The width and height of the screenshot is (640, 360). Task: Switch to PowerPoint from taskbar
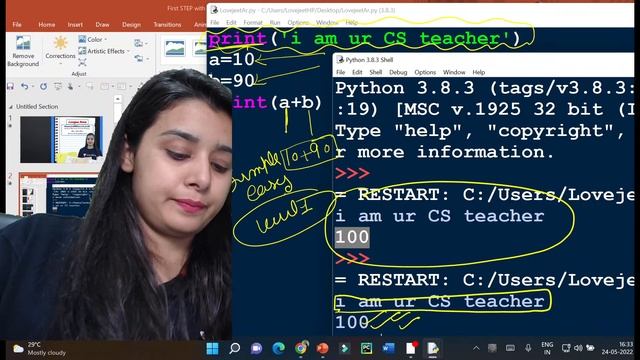[x=322, y=349]
